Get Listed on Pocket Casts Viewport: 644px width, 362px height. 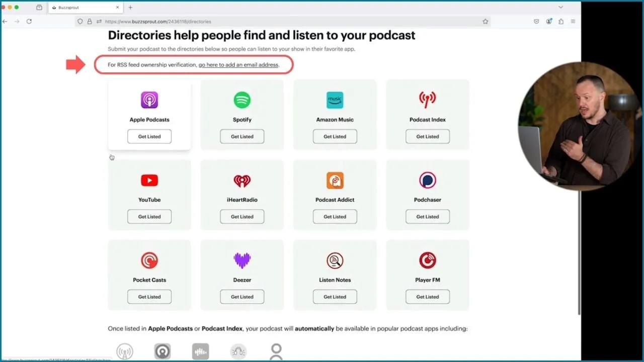pos(149,297)
